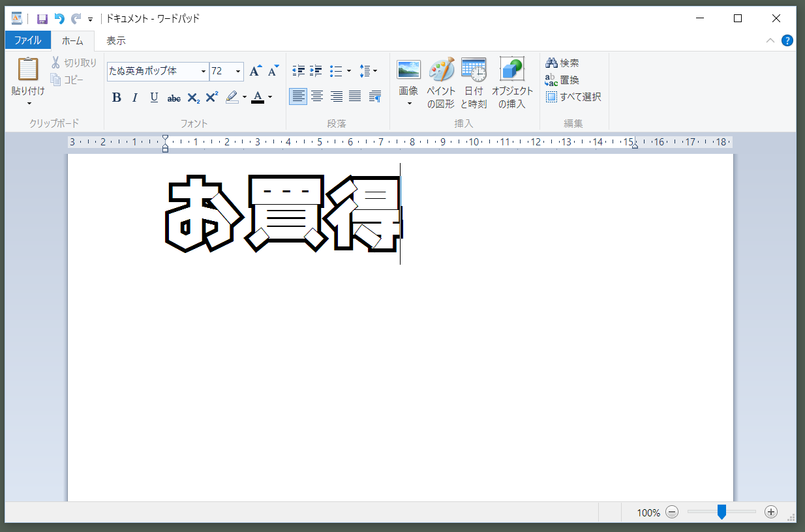Apply the font color
The image size is (805, 532).
(x=258, y=97)
